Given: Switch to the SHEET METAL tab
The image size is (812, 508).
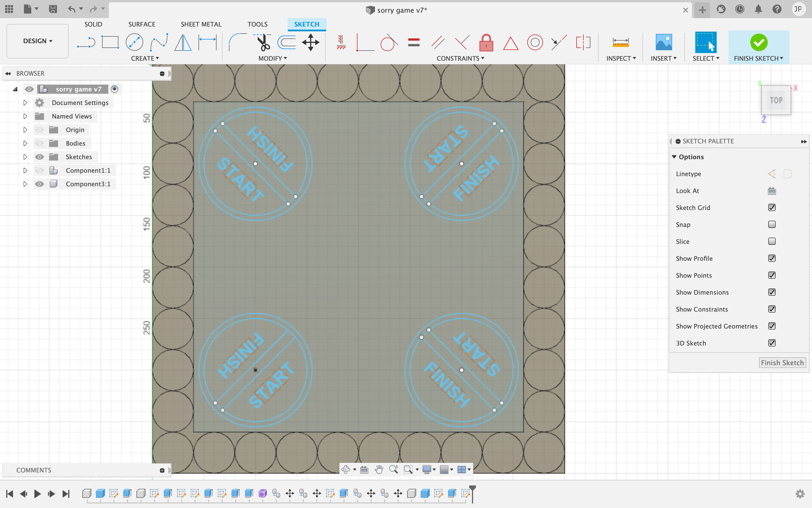Looking at the screenshot, I should [201, 24].
